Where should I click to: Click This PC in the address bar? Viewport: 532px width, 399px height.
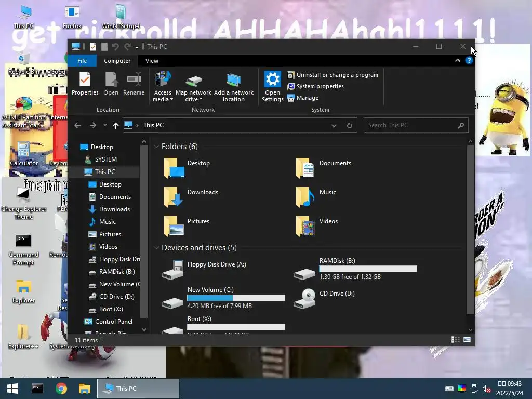pyautogui.click(x=153, y=125)
